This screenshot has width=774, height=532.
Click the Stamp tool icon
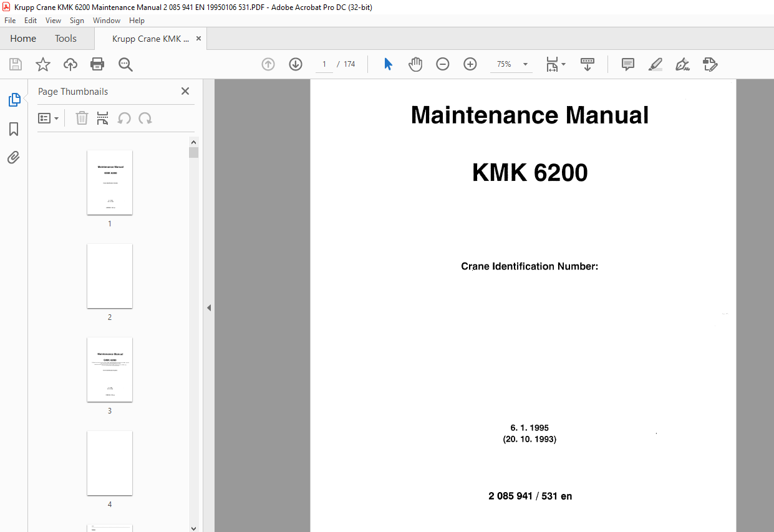pos(710,64)
